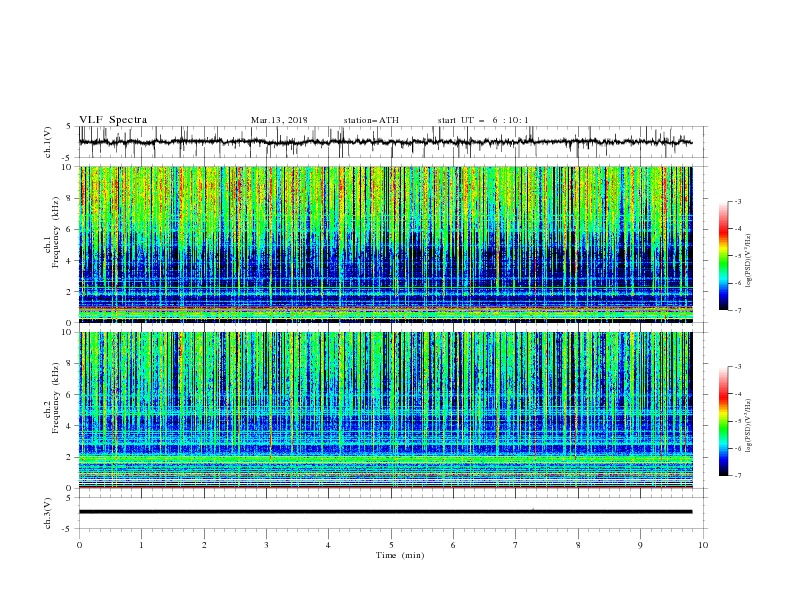Click the 'Time (min)' axis label
This screenshot has height=612, width=792.
400,555
